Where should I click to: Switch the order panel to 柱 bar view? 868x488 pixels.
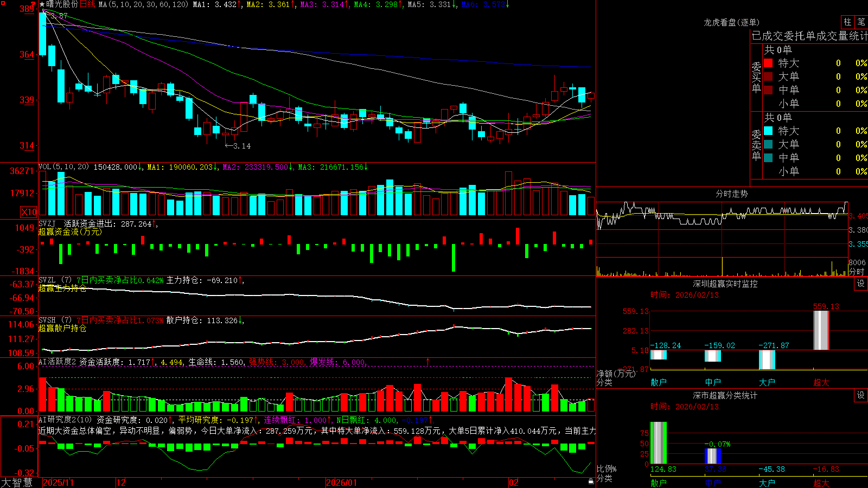847,22
